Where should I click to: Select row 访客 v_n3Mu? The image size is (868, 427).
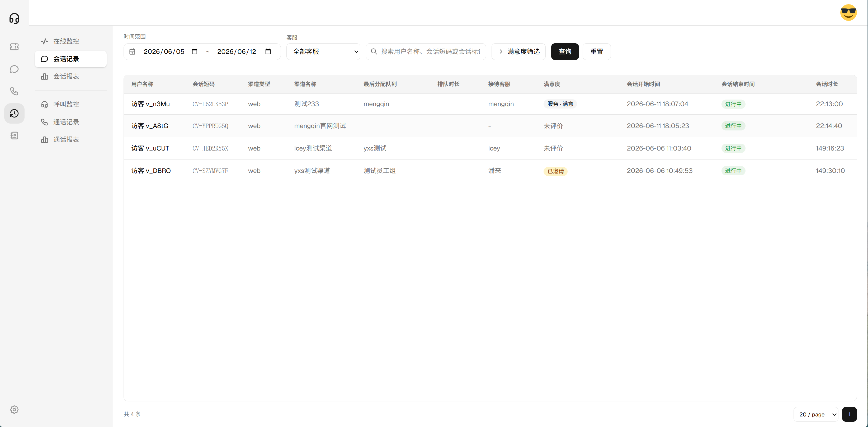490,104
